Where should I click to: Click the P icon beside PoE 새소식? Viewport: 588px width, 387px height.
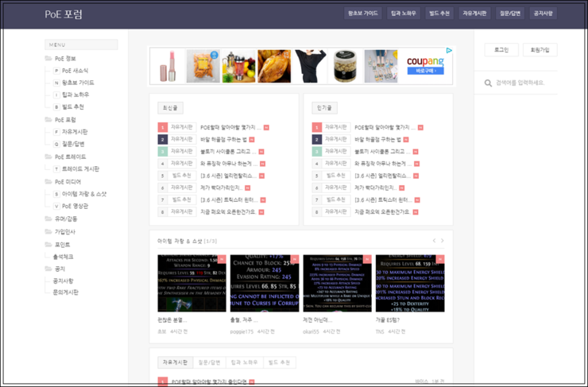(x=56, y=71)
